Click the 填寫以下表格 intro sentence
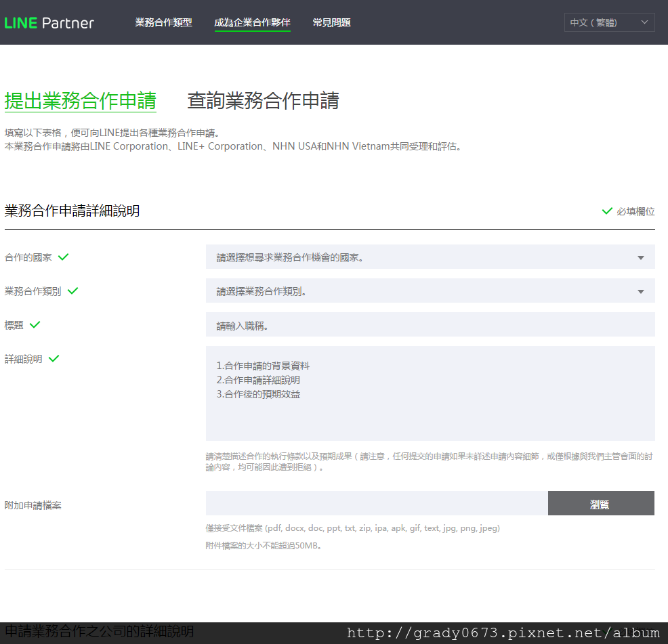This screenshot has width=668, height=644. click(112, 133)
